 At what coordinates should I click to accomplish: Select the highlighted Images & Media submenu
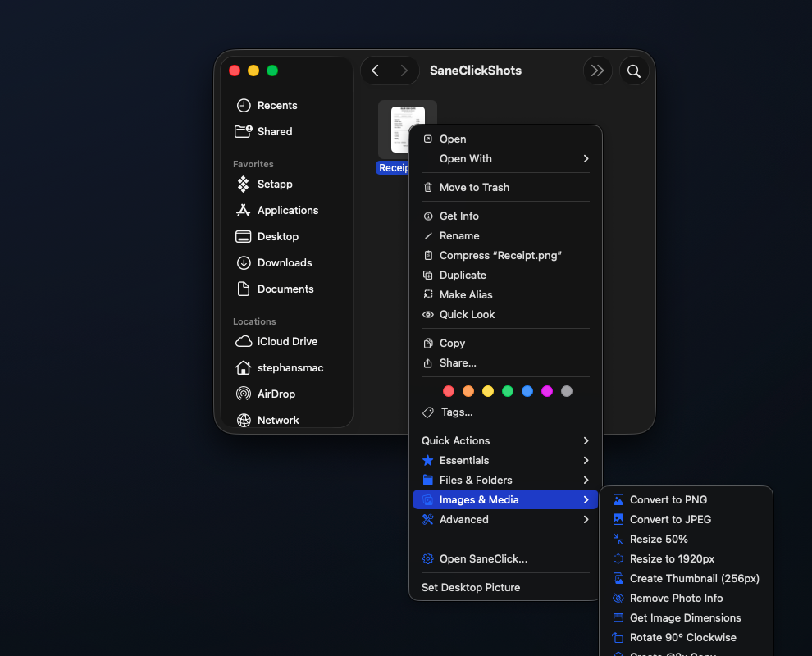pyautogui.click(x=505, y=499)
